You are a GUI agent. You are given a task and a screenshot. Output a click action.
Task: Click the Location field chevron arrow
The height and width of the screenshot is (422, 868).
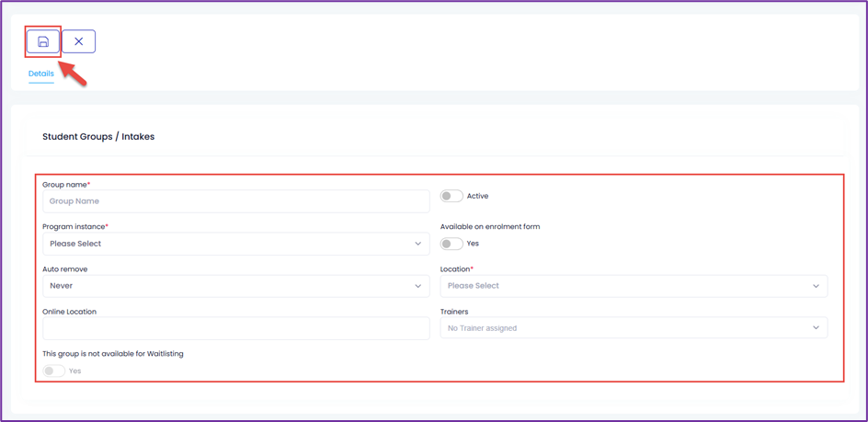[x=816, y=286]
